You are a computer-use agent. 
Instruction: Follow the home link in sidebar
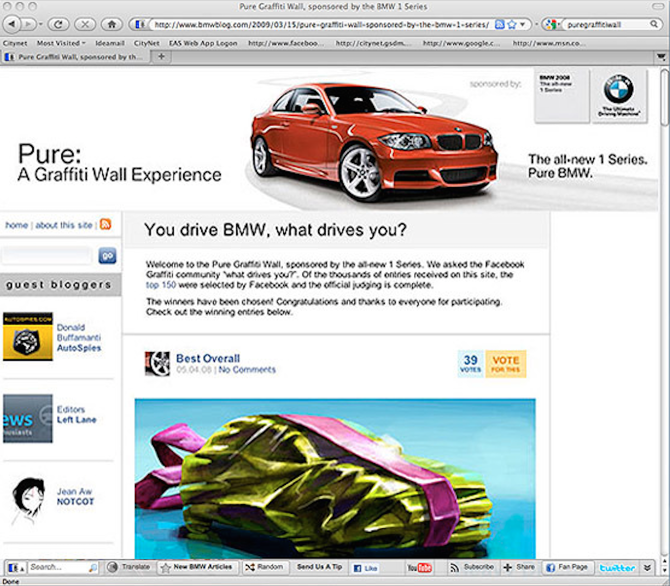tap(17, 225)
